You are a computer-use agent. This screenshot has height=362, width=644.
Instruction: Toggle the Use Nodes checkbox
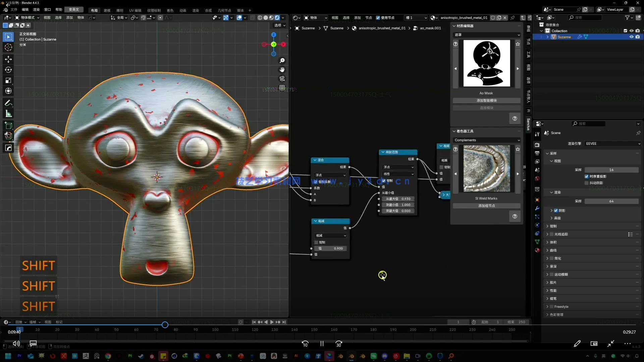point(378,18)
